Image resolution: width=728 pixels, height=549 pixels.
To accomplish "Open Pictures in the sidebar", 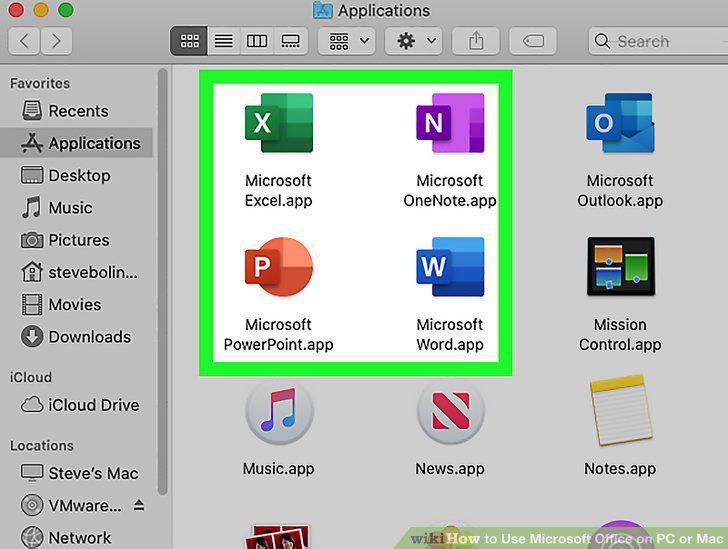I will 77,240.
